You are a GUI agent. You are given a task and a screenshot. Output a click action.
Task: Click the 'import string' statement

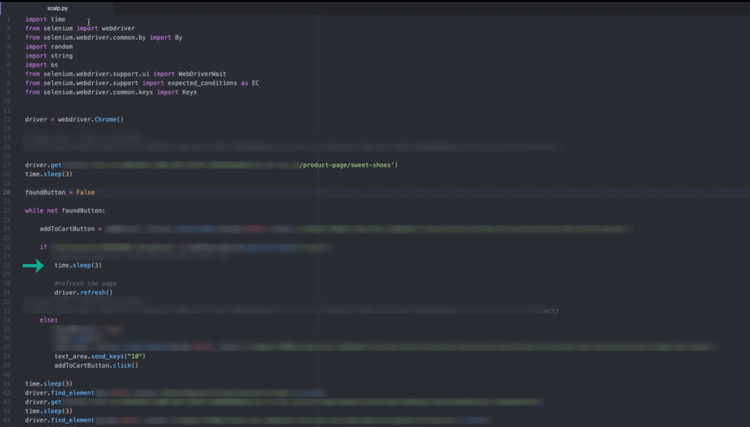49,56
